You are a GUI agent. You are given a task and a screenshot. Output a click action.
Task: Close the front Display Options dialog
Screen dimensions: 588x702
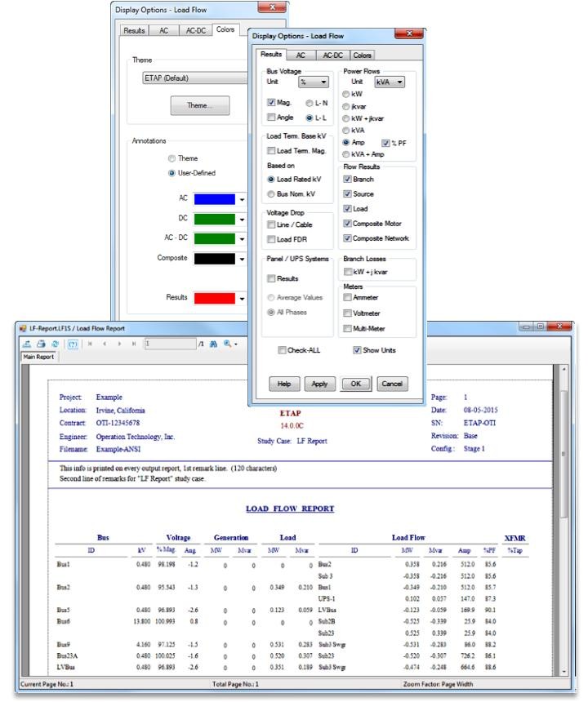click(409, 34)
